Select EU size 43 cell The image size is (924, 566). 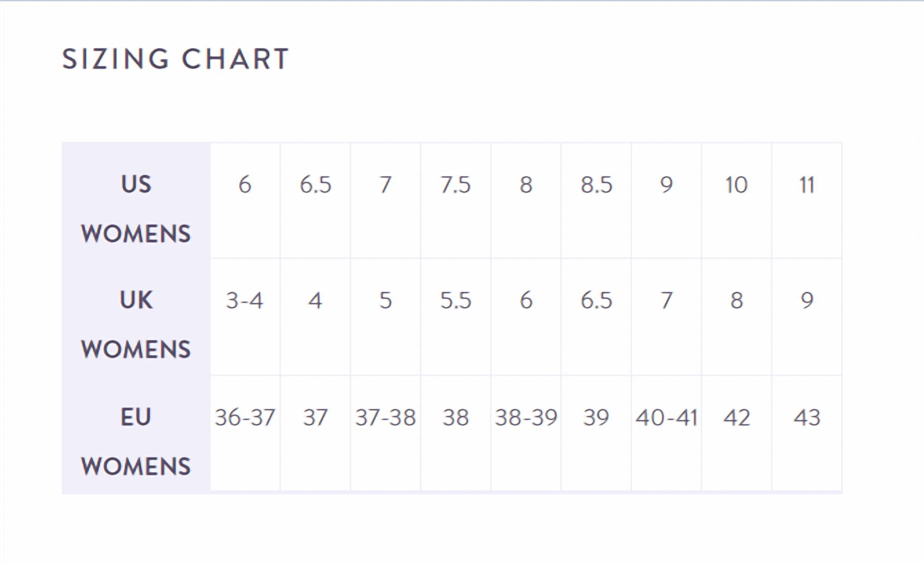click(x=807, y=418)
